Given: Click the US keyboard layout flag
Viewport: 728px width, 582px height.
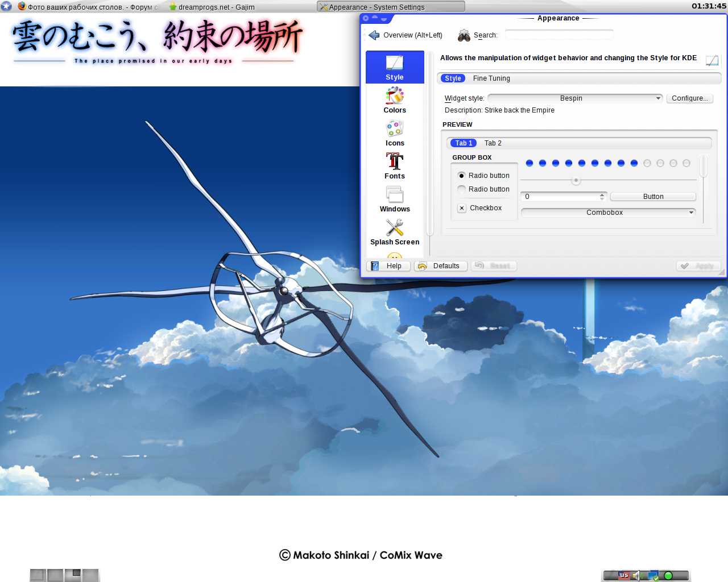Looking at the screenshot, I should click(x=624, y=576).
